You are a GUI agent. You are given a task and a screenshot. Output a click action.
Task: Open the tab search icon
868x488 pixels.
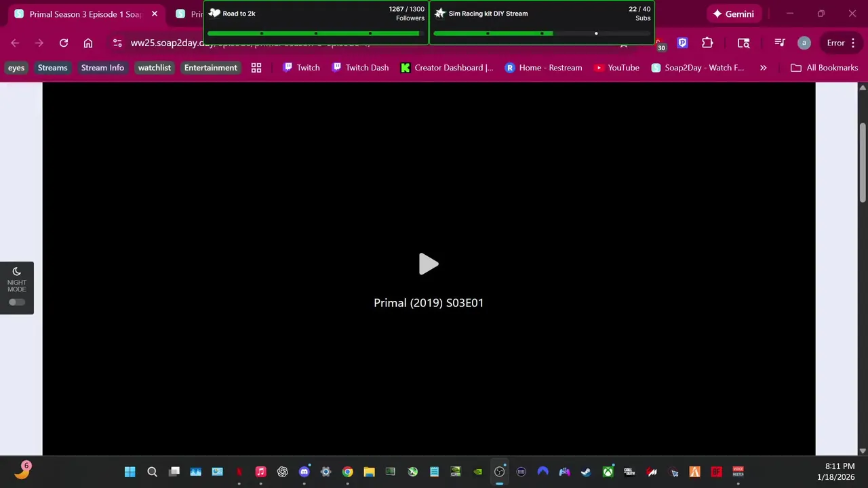coord(744,43)
